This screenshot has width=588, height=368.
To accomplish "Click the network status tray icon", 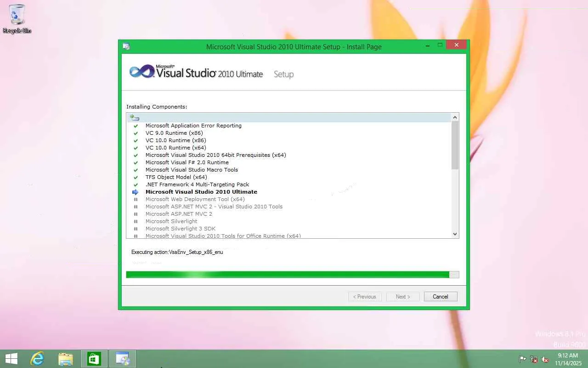I will pos(534,359).
